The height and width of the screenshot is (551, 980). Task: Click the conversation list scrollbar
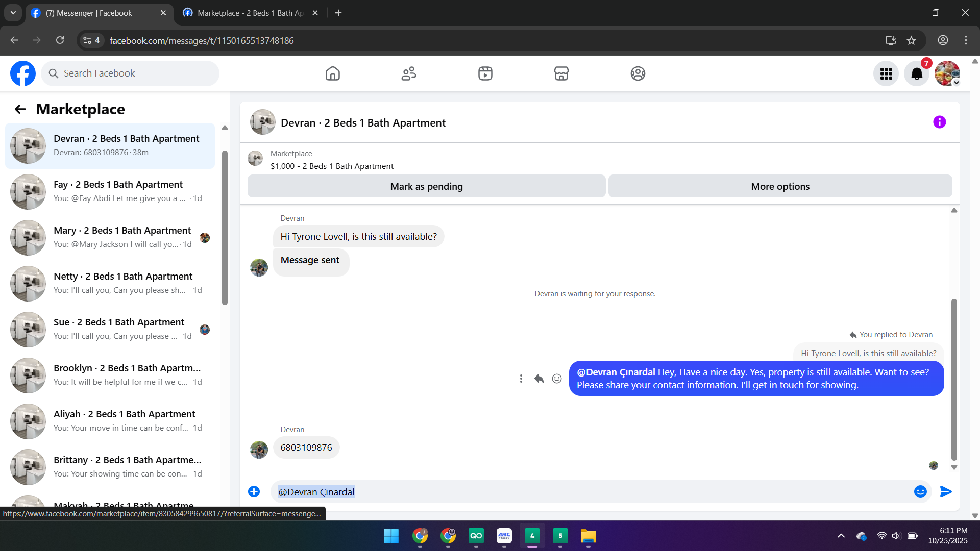pos(225,228)
